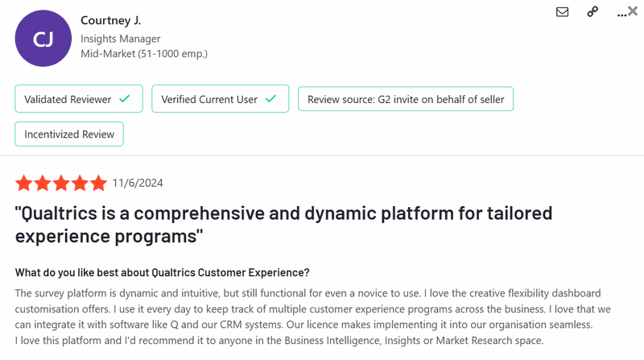Select the Incentivized Review badge
The width and height of the screenshot is (644, 360).
[69, 134]
